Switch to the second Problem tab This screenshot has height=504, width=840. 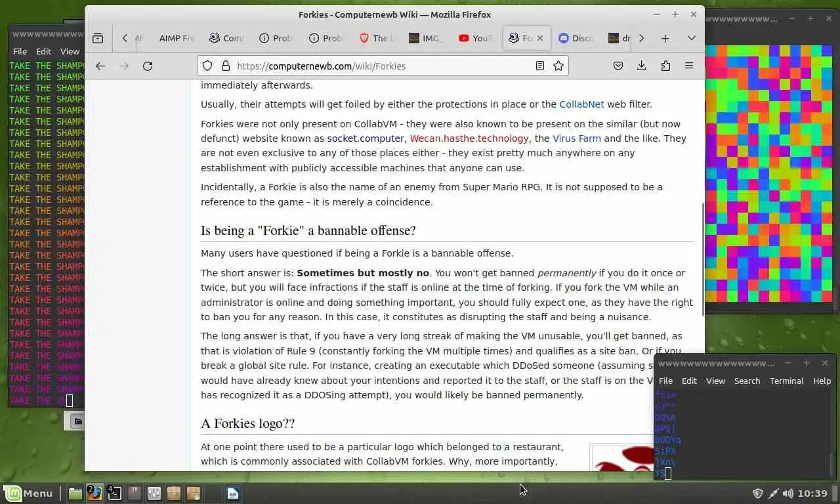point(326,38)
